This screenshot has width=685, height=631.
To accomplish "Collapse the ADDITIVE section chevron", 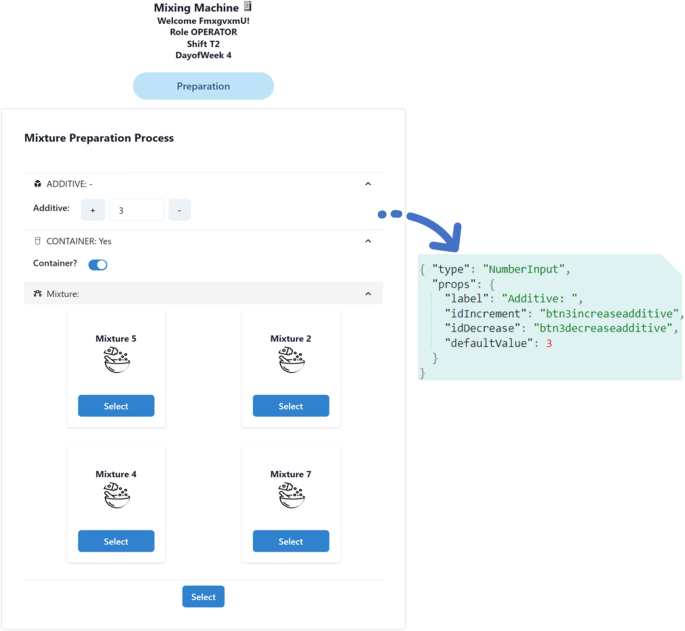I will [x=368, y=184].
